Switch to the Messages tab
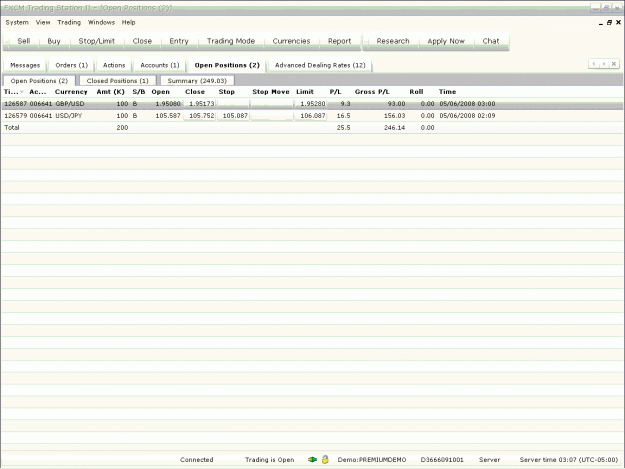This screenshot has height=469, width=625. (25, 65)
